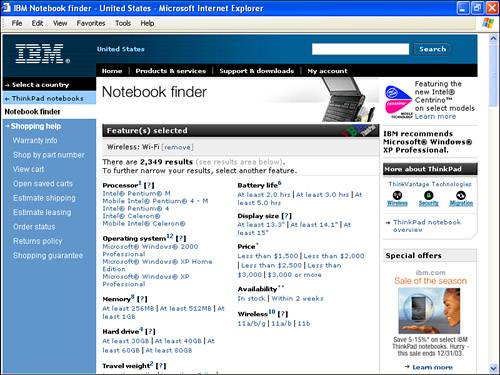Viewport: 500px width, 375px height.
Task: Click the Home navigation tab
Action: pyautogui.click(x=112, y=71)
